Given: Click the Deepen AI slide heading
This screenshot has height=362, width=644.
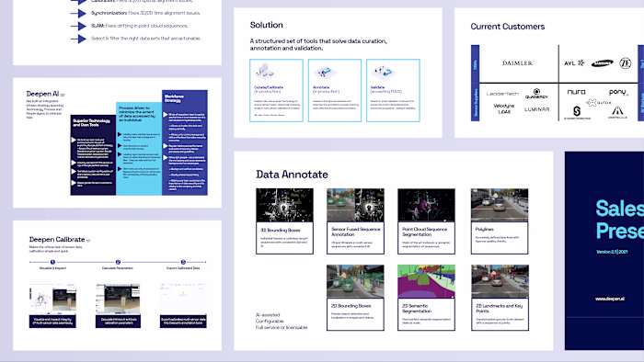Looking at the screenshot, I should pyautogui.click(x=42, y=94).
